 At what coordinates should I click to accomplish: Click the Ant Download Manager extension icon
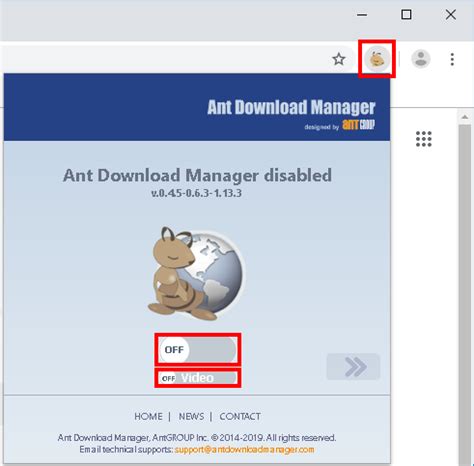pyautogui.click(x=377, y=59)
